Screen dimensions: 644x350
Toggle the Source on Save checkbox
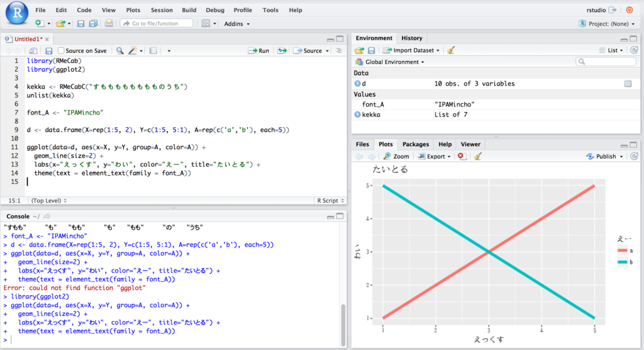coord(61,50)
